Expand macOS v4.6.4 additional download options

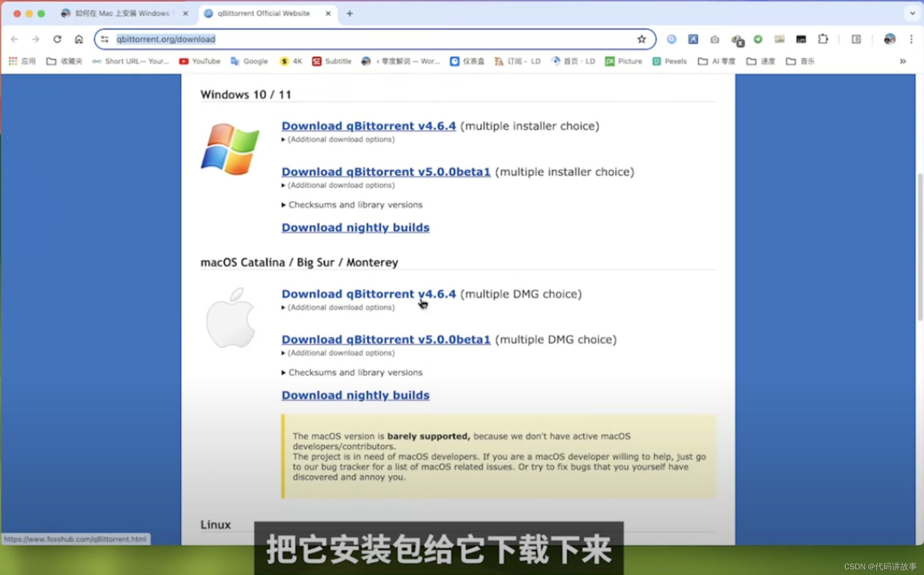click(x=338, y=307)
